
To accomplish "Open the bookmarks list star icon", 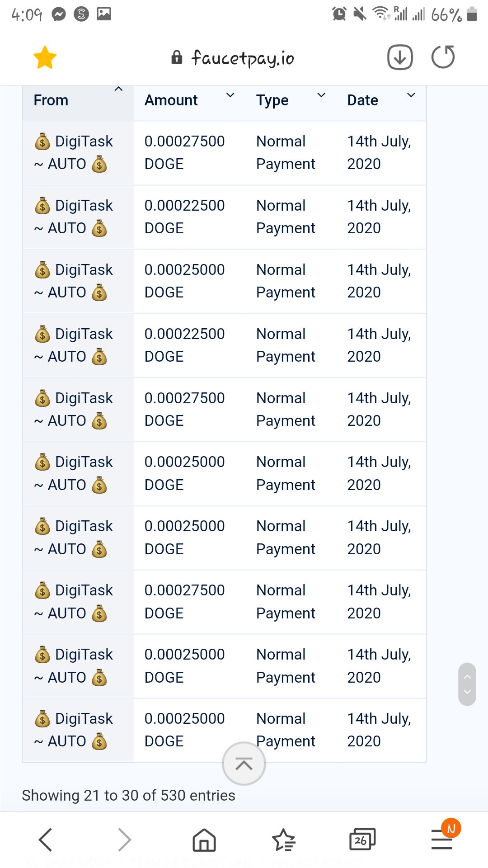I will click(283, 840).
